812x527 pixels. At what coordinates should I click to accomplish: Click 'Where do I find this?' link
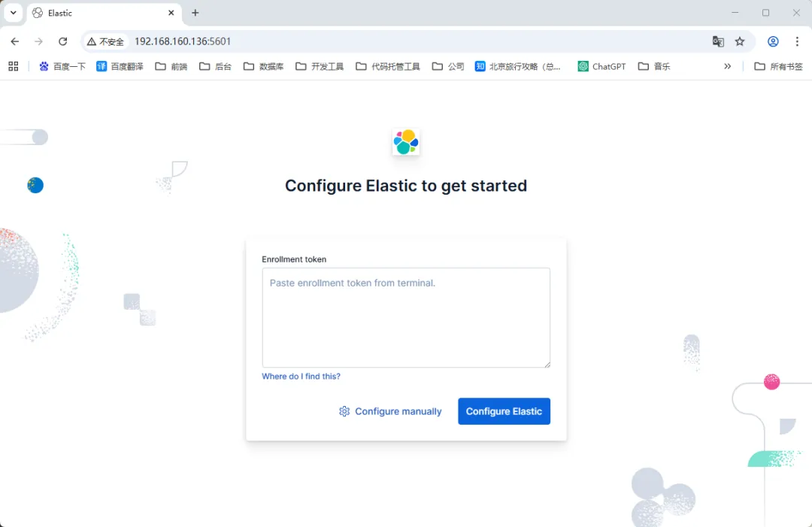[301, 377]
